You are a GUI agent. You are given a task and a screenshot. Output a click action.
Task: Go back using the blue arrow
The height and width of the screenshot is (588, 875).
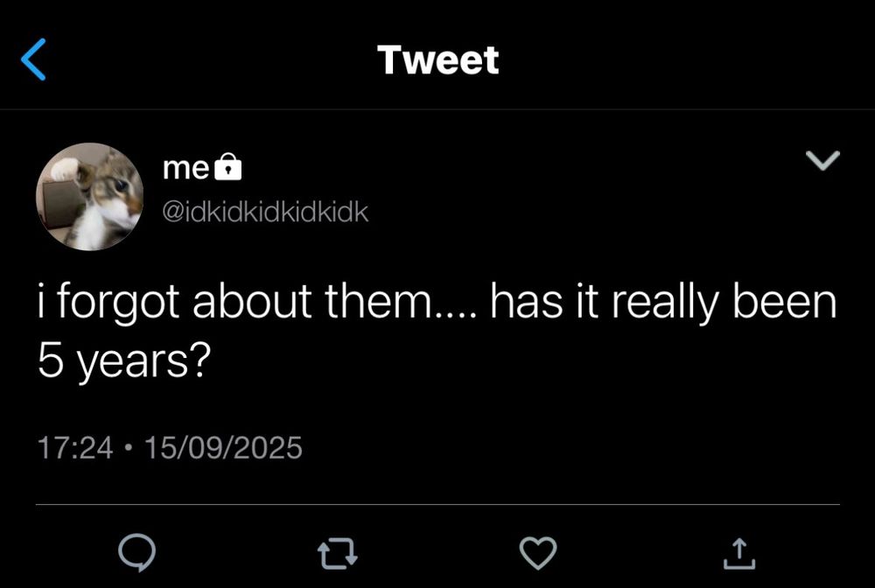point(33,59)
